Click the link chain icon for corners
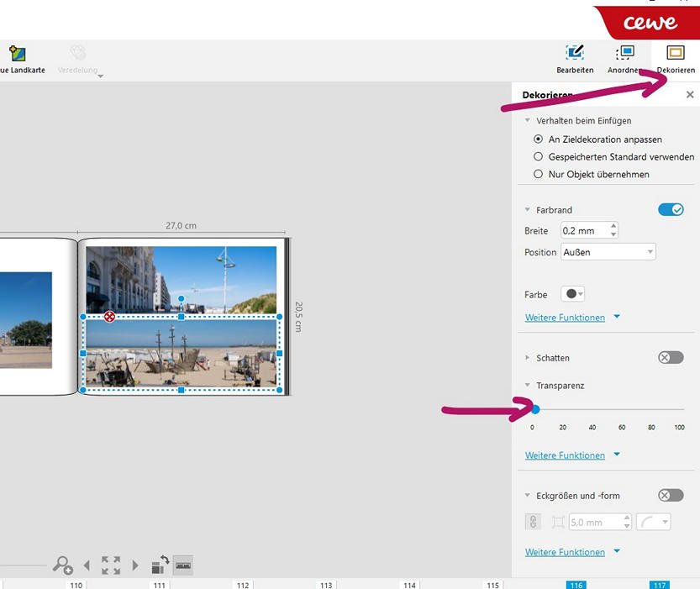 533,522
